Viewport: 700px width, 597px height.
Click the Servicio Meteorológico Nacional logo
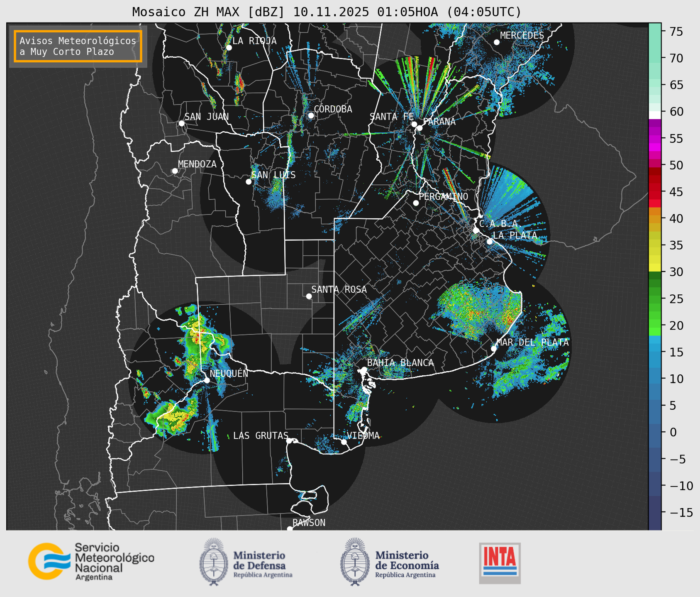point(91,562)
